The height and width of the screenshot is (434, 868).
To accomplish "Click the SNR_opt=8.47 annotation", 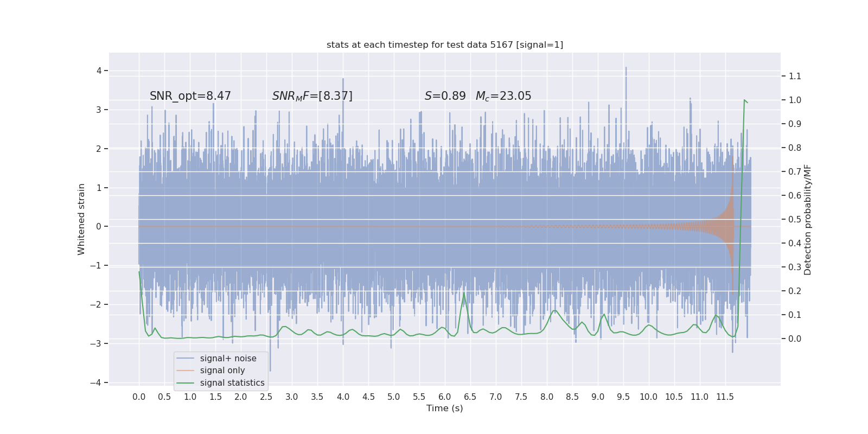I will [x=190, y=96].
